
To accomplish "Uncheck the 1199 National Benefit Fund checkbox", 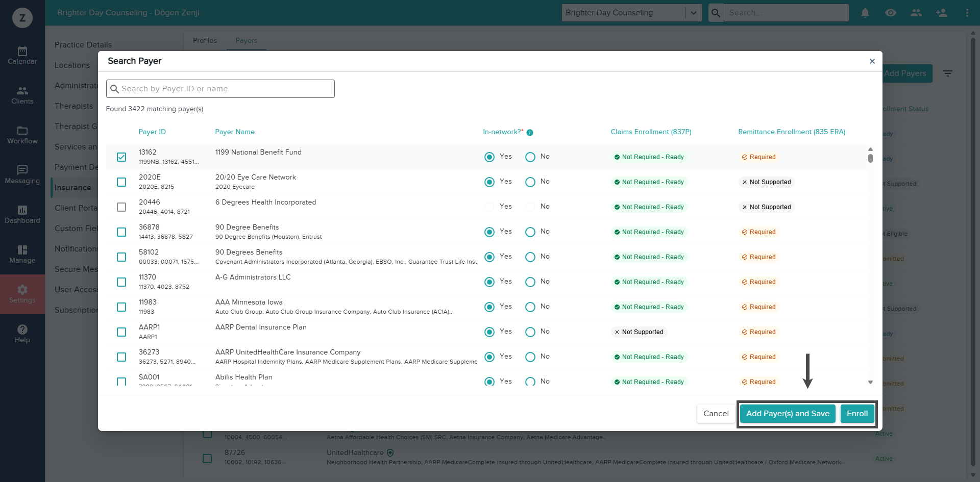I will (121, 157).
